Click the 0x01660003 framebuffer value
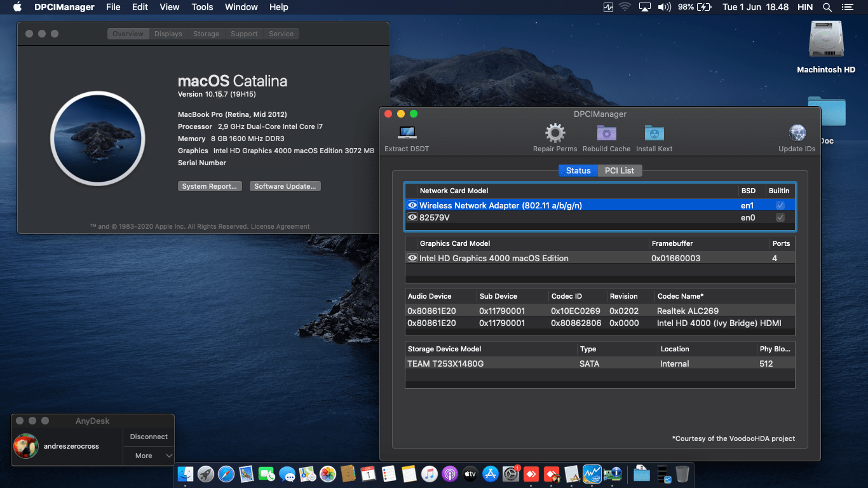 coord(676,258)
